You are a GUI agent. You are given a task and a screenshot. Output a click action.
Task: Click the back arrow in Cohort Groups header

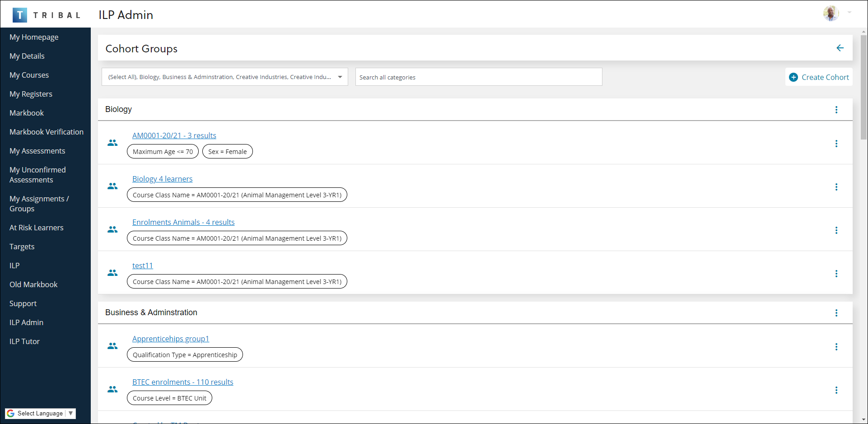[840, 48]
